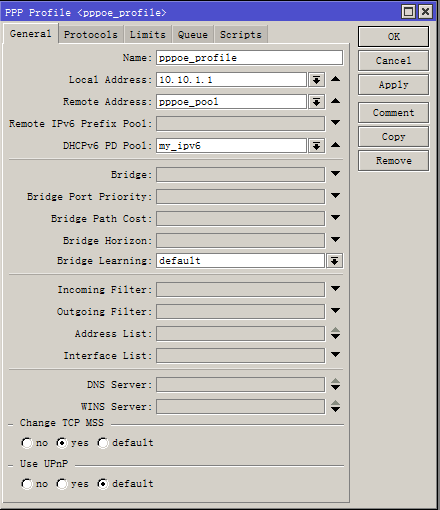The width and height of the screenshot is (440, 510).
Task: Click the disabled Bridge Horizon box
Action: (x=240, y=241)
